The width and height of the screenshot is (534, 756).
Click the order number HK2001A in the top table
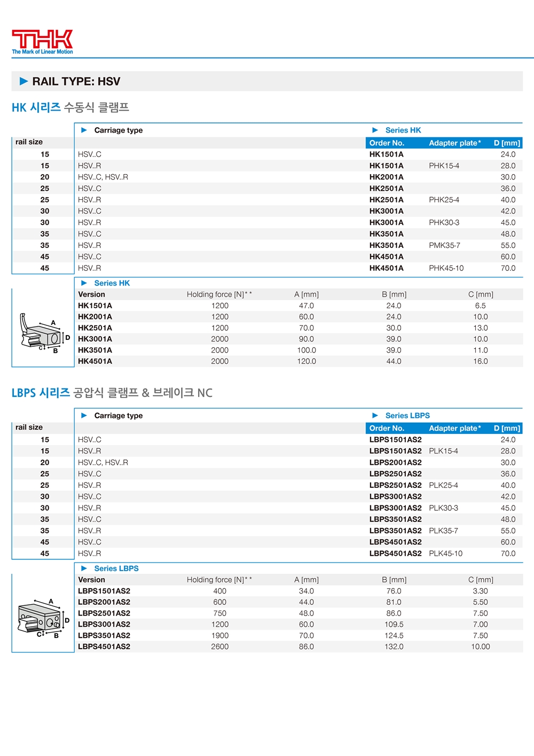tap(387, 177)
